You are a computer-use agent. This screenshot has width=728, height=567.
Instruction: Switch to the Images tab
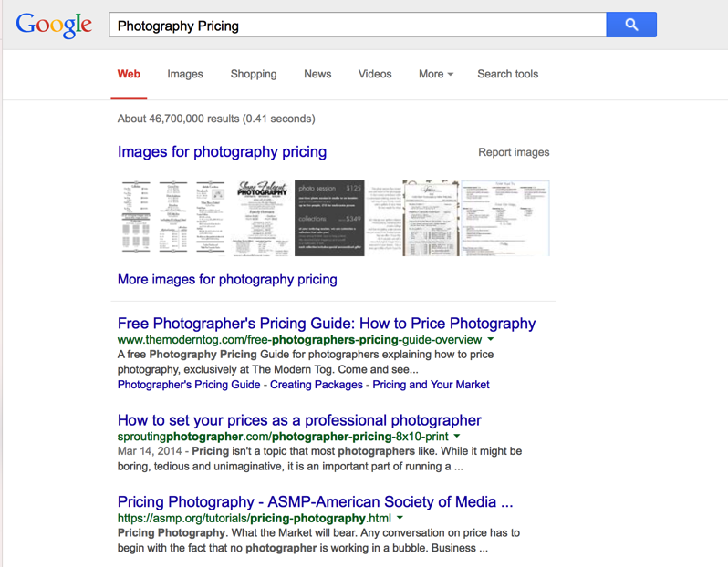tap(185, 74)
